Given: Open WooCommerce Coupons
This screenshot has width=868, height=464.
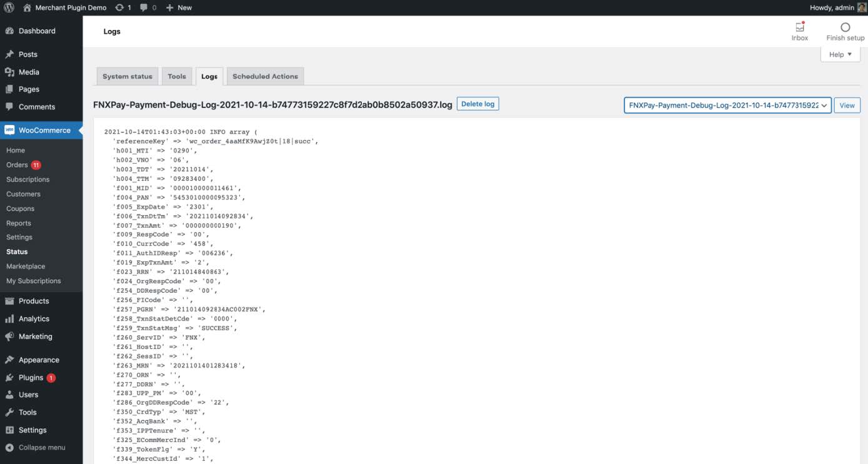Looking at the screenshot, I should [x=21, y=209].
